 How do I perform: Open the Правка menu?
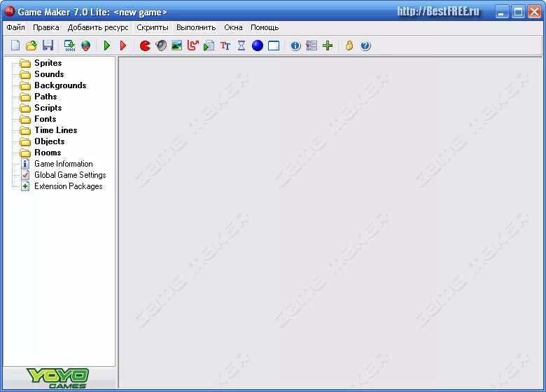point(46,27)
